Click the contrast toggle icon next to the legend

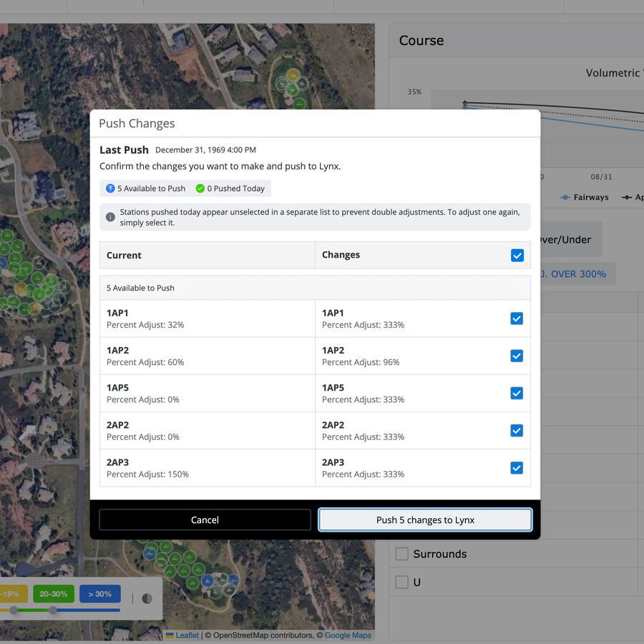(x=147, y=597)
